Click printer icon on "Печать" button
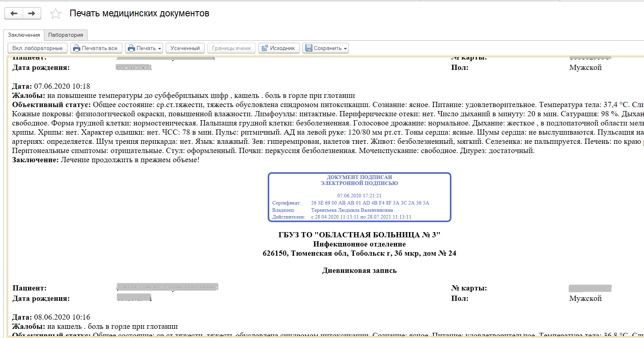This screenshot has width=644, height=338. tap(131, 48)
